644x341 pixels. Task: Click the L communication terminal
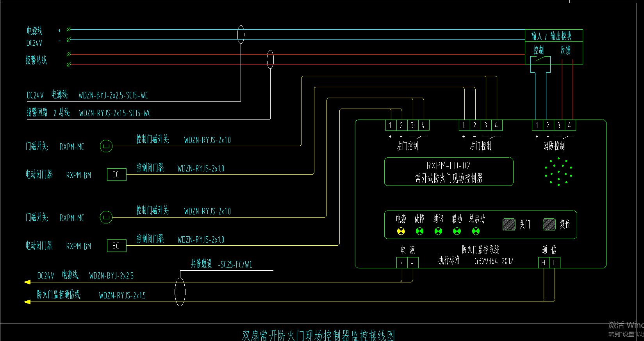(555, 263)
